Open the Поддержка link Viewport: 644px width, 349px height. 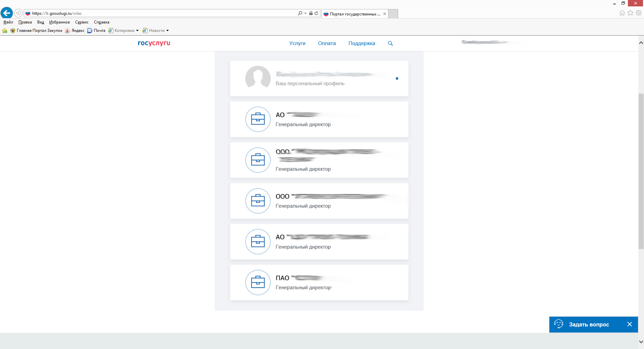coord(362,43)
